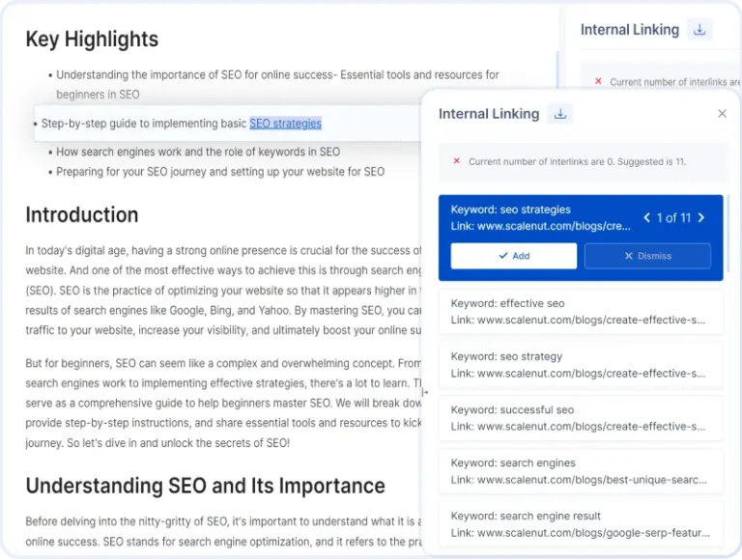Click the download icon in the Internal Linking popup
Image resolution: width=742 pixels, height=560 pixels.
click(x=558, y=114)
